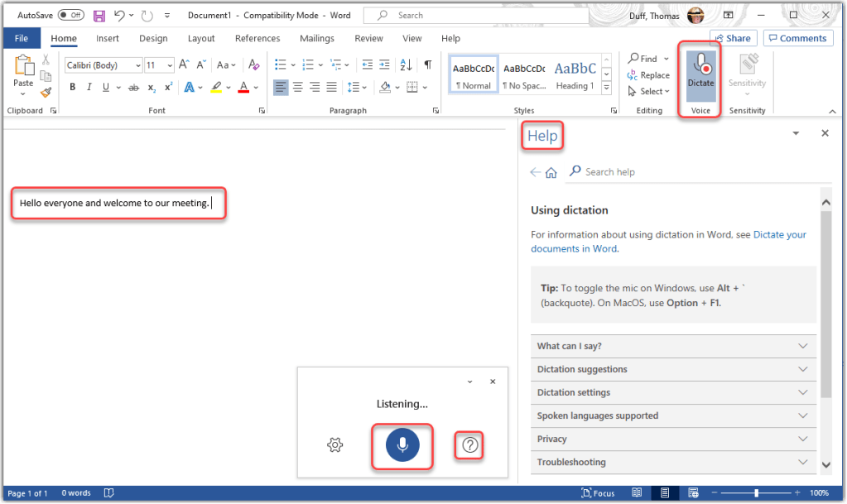Open the font size dropdown
This screenshot has width=847, height=504.
coord(170,65)
